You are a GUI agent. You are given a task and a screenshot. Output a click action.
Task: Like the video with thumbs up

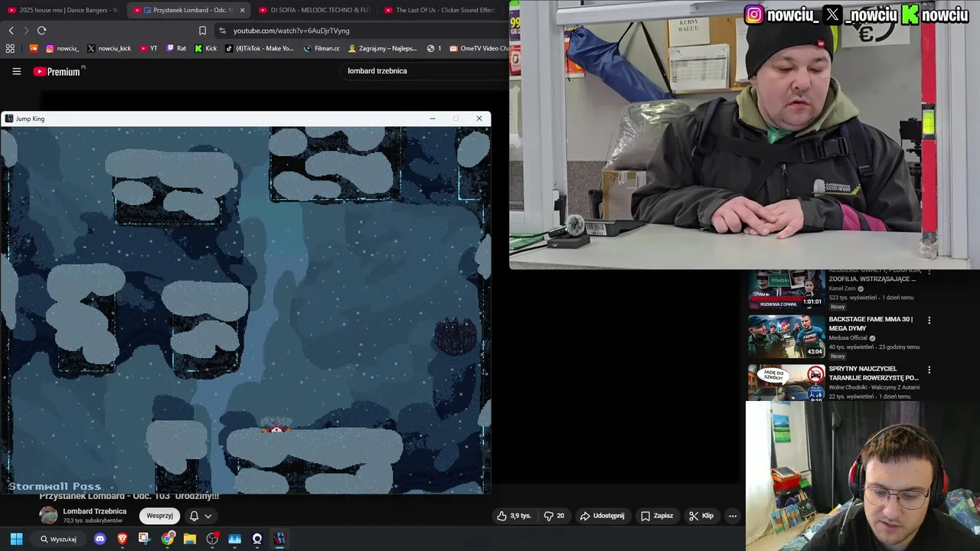pyautogui.click(x=514, y=516)
